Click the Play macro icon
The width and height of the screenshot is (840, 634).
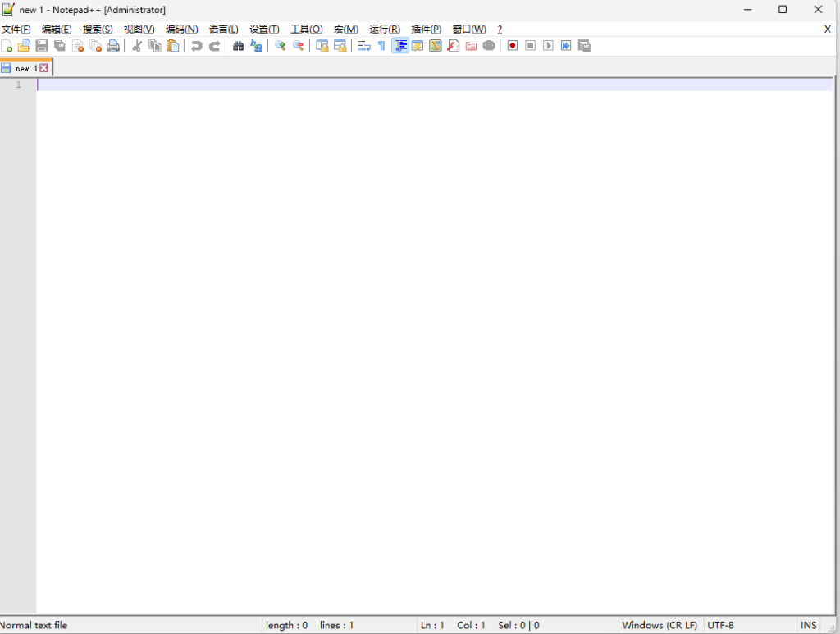(x=548, y=46)
